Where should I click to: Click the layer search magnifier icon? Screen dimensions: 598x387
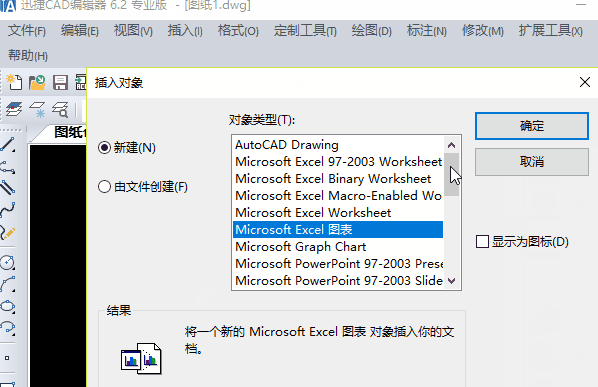pos(60,109)
